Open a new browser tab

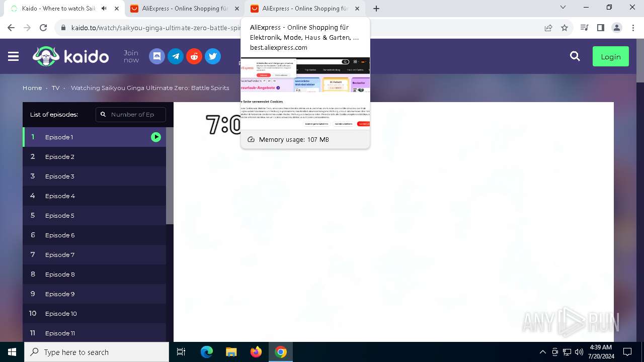point(376,9)
